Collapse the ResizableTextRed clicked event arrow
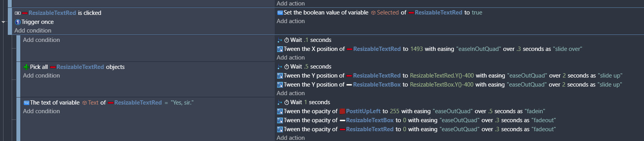644x141 pixels. tap(4, 22)
